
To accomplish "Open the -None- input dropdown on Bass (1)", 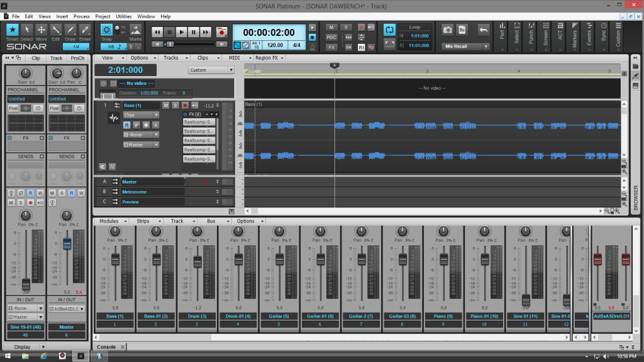I will click(x=142, y=134).
